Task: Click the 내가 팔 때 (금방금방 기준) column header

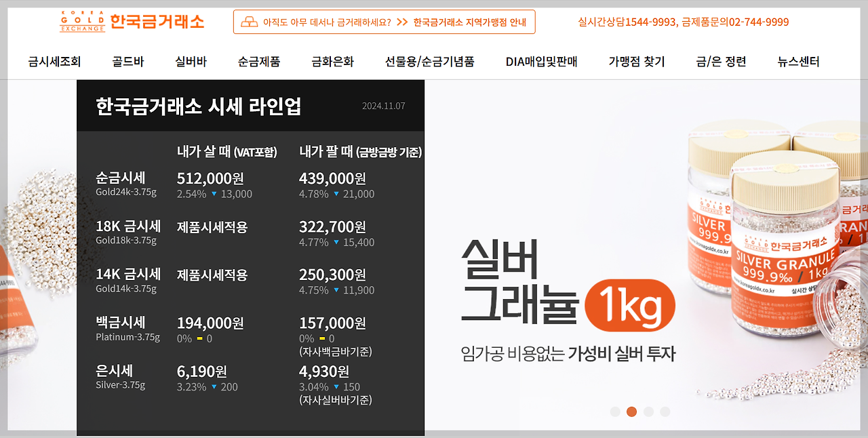Action: click(360, 152)
